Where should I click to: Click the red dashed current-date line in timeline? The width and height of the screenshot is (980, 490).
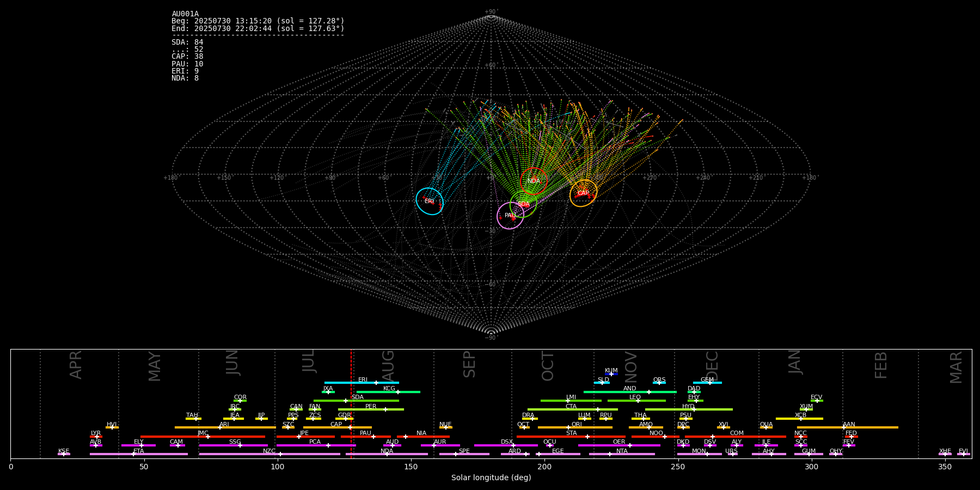click(x=351, y=403)
